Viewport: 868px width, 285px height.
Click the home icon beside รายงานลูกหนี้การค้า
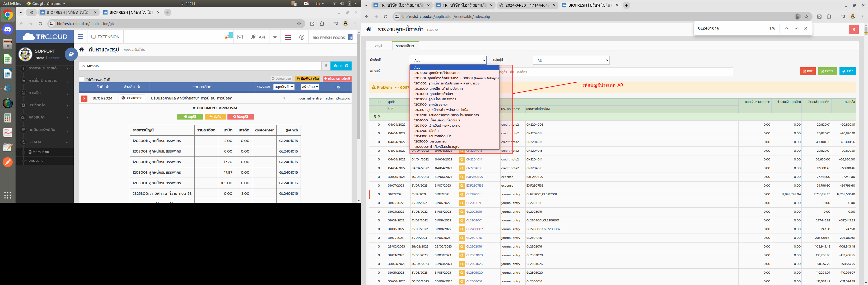(x=369, y=29)
